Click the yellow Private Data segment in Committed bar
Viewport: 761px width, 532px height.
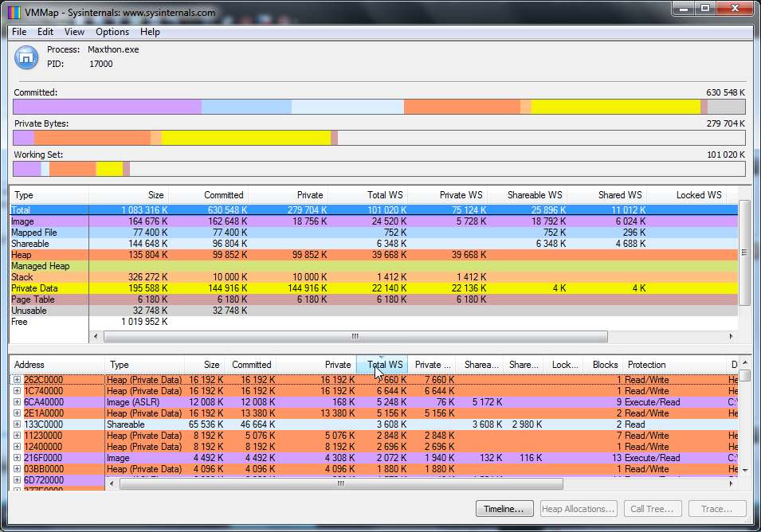point(614,107)
